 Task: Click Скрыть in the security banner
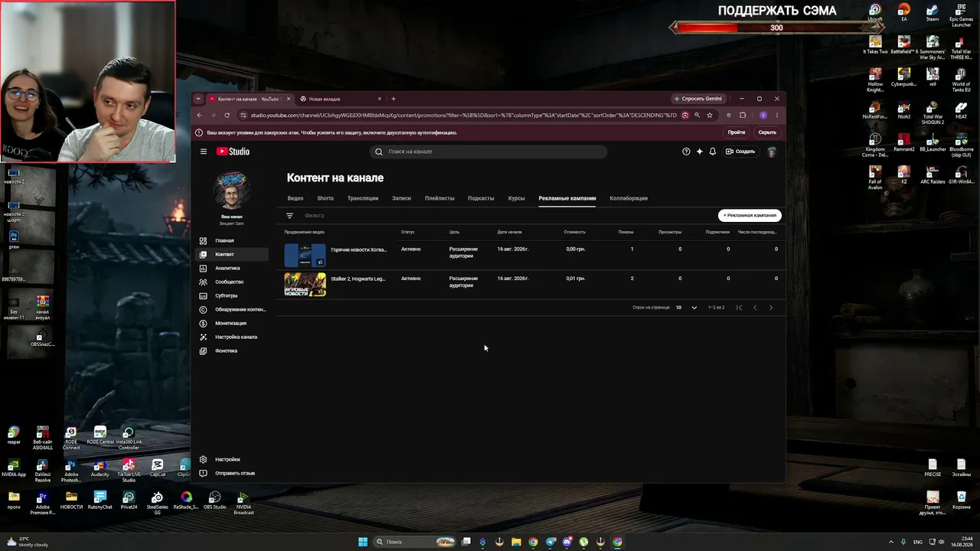point(767,132)
